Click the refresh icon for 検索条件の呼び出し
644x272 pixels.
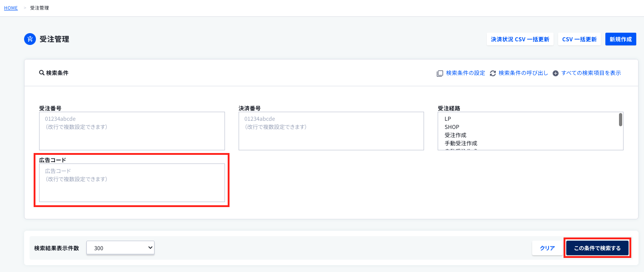pyautogui.click(x=493, y=73)
